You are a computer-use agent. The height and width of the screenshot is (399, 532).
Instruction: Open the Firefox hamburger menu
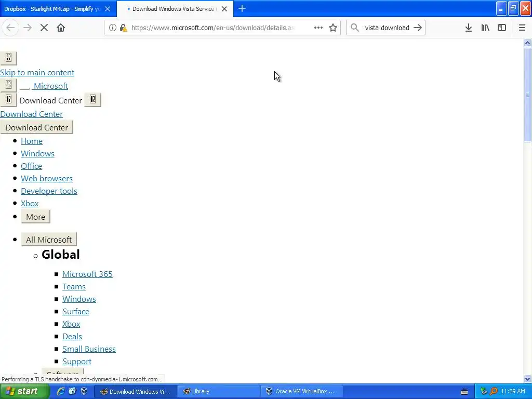[522, 28]
